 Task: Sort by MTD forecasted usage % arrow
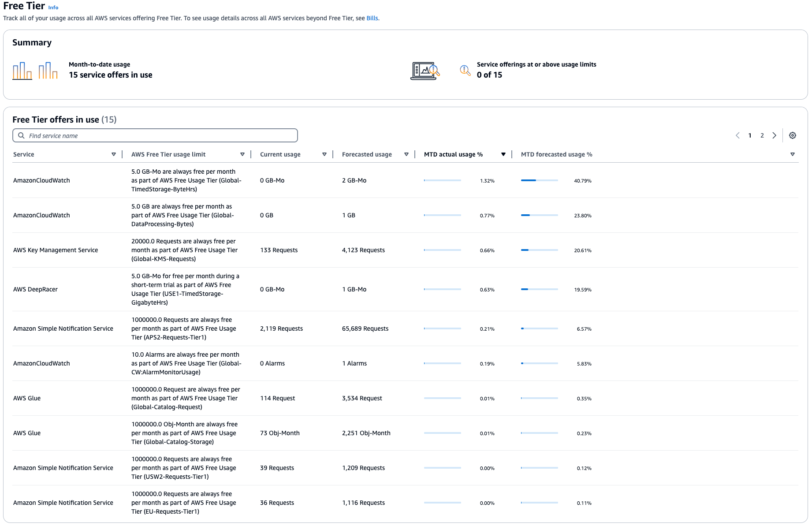(x=793, y=154)
